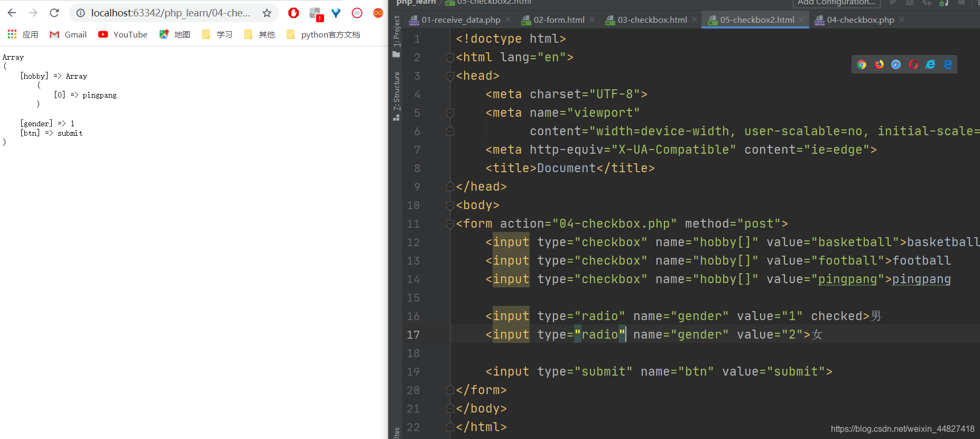980x439 pixels.
Task: Go back in the Chrome browser
Action: tap(12, 13)
